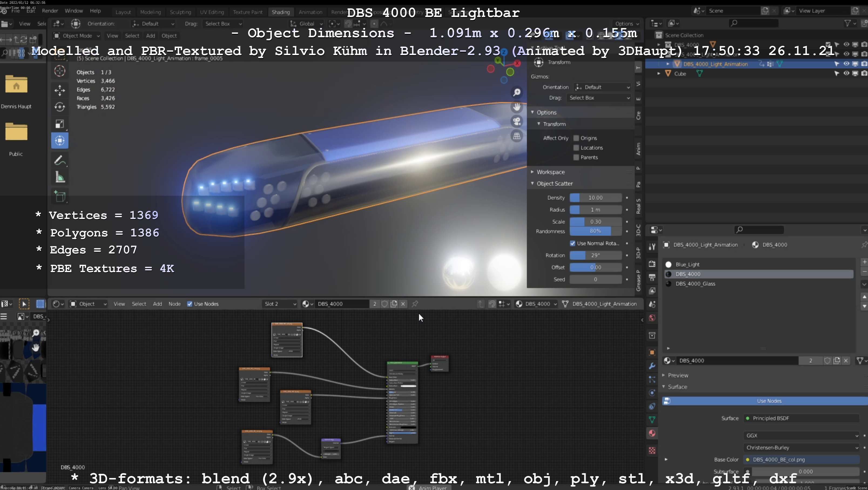868x490 pixels.
Task: Enable Affect Only Parents checkbox
Action: pos(576,157)
